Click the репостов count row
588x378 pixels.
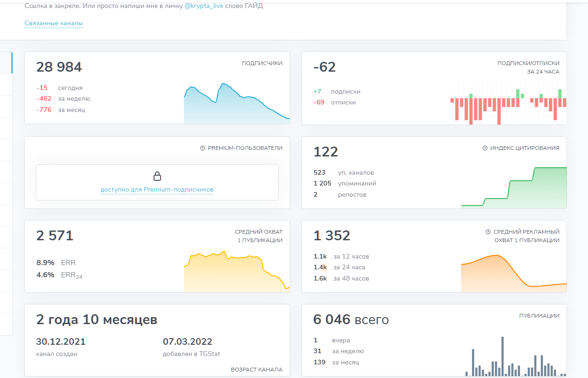click(x=340, y=195)
